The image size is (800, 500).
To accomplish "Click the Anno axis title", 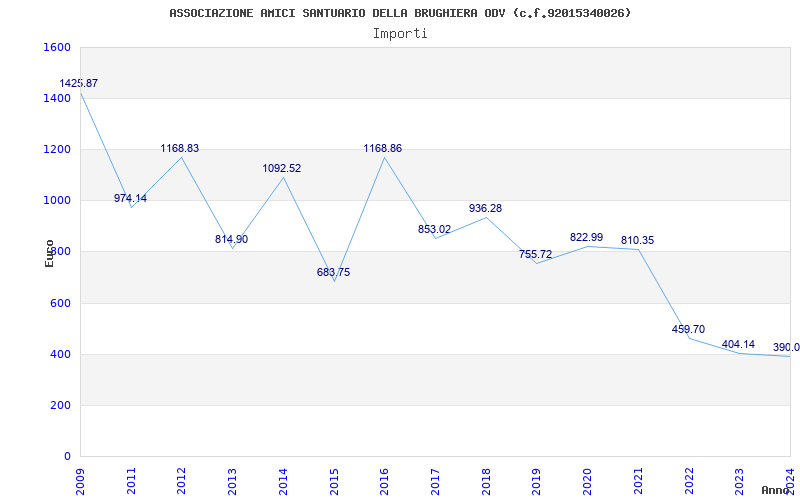I will coord(774,490).
